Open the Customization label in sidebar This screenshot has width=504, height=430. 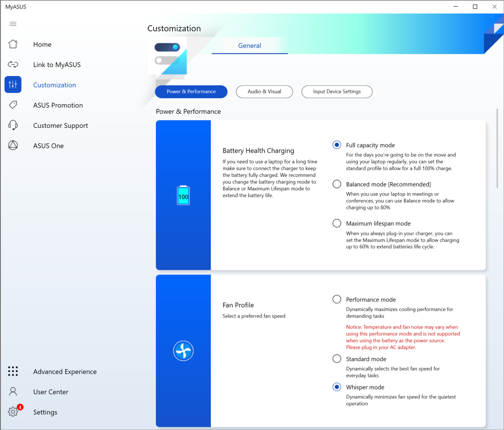click(x=55, y=85)
